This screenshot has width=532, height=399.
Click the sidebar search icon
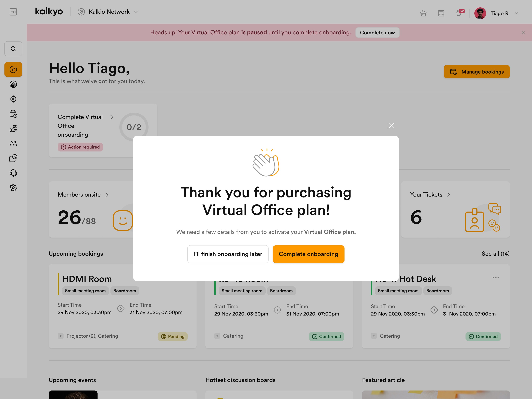[x=13, y=49]
